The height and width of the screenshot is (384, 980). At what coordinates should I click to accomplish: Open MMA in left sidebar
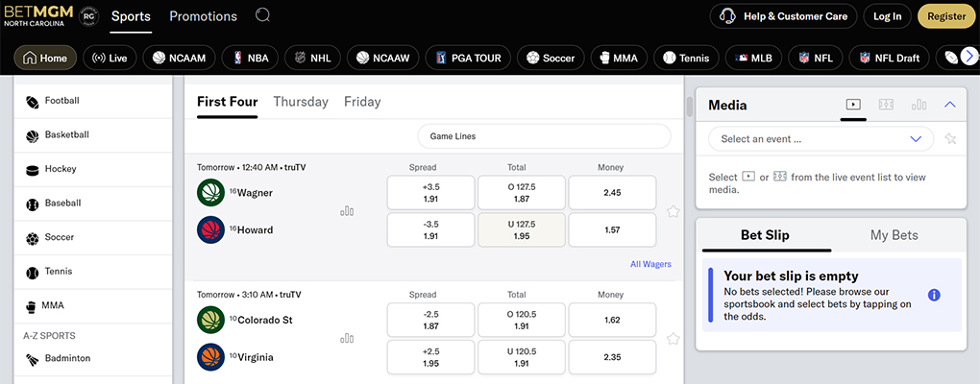[x=93, y=306]
